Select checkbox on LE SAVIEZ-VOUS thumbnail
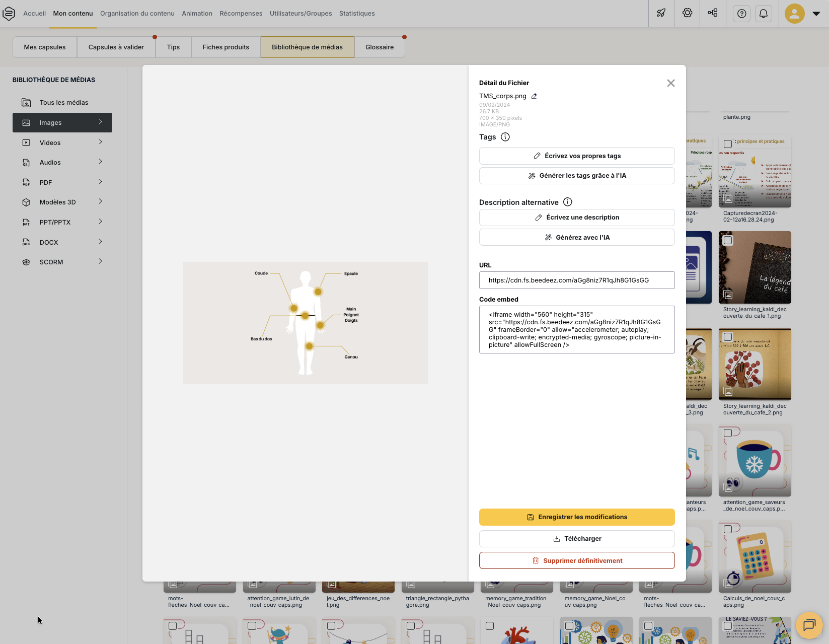 (728, 626)
